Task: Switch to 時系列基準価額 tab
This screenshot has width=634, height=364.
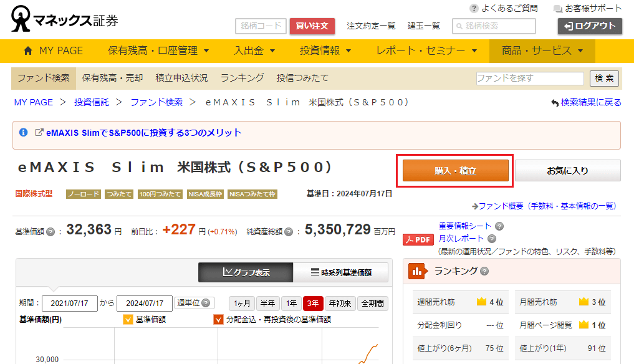Action: (340, 272)
